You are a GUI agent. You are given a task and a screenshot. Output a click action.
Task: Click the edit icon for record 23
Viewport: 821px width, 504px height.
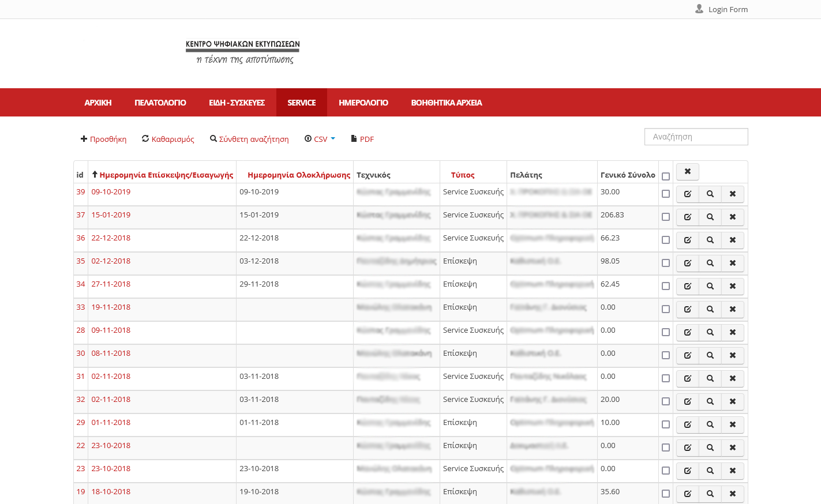[x=687, y=471]
